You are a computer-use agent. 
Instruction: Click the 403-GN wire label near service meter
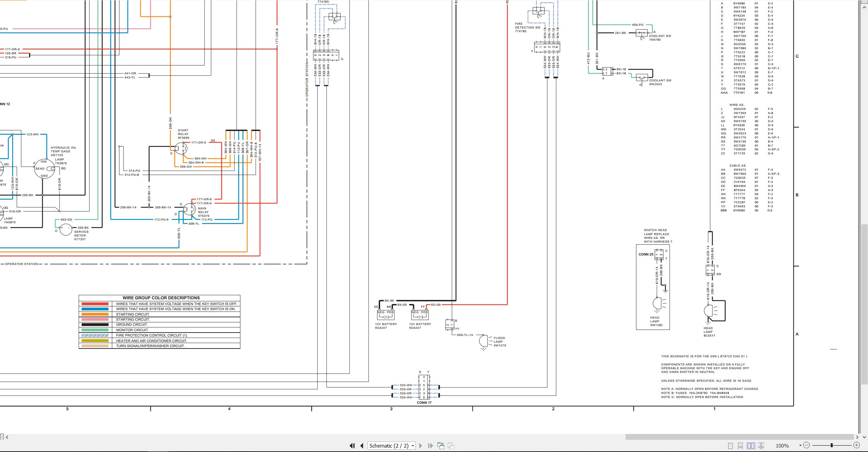(66, 220)
